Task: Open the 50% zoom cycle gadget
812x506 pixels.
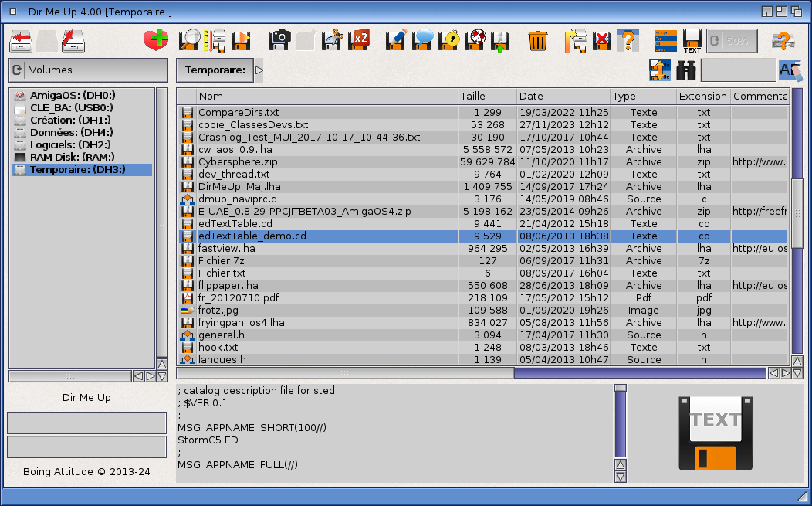Action: [x=732, y=40]
